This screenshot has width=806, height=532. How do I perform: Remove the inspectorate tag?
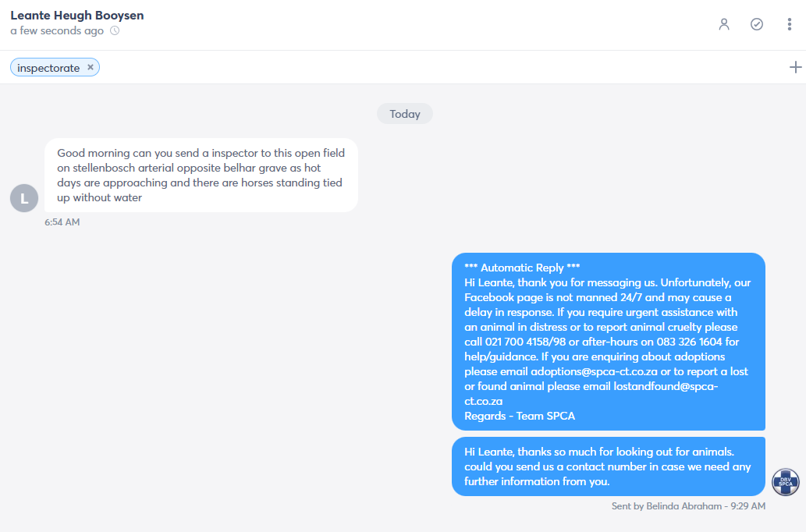click(x=91, y=67)
